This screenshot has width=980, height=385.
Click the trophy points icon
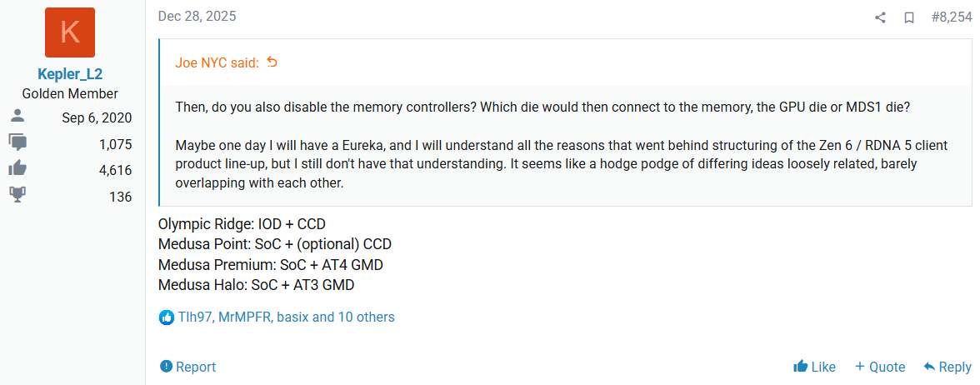coord(17,197)
